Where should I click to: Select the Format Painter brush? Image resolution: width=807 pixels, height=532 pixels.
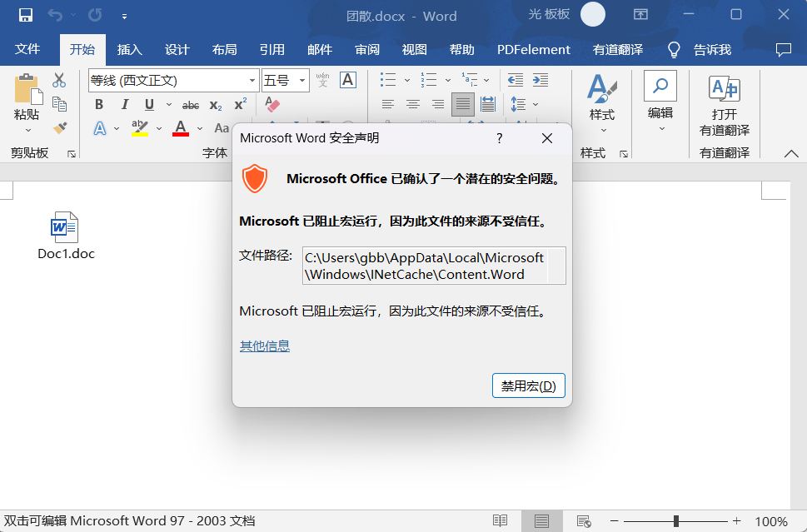point(59,127)
